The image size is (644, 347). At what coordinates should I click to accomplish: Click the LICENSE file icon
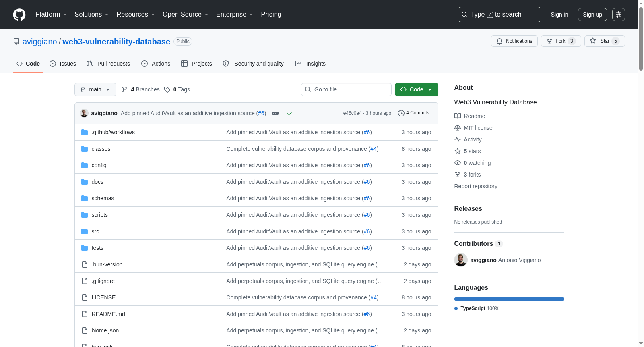tap(85, 297)
